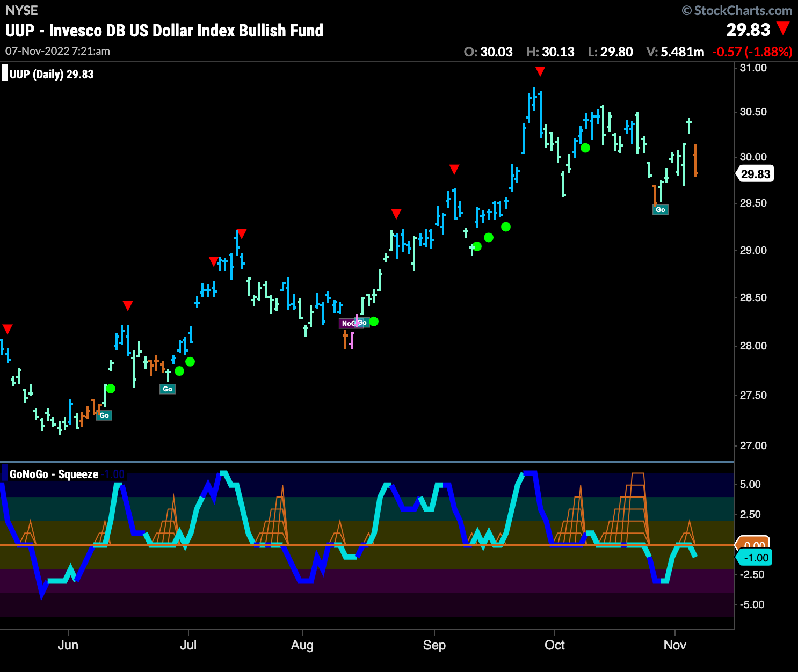Click the 5.00 oscillator axis label

751,484
